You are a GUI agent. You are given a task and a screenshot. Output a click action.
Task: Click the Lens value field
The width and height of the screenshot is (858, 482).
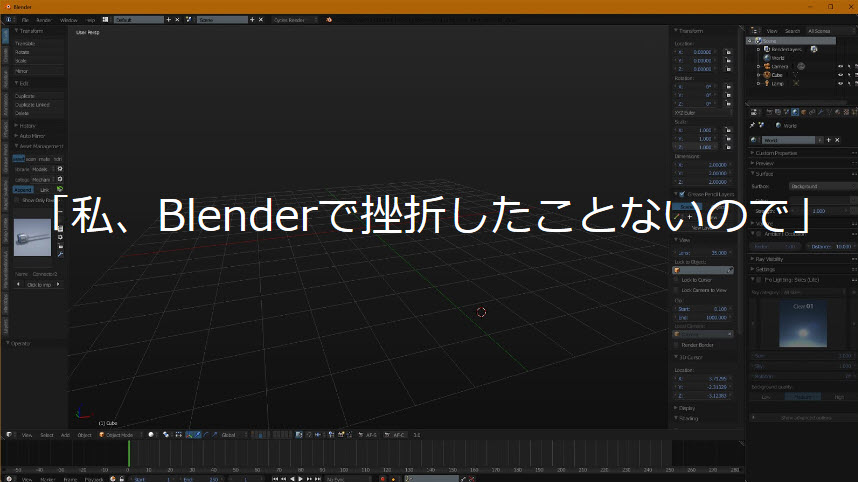click(x=703, y=253)
